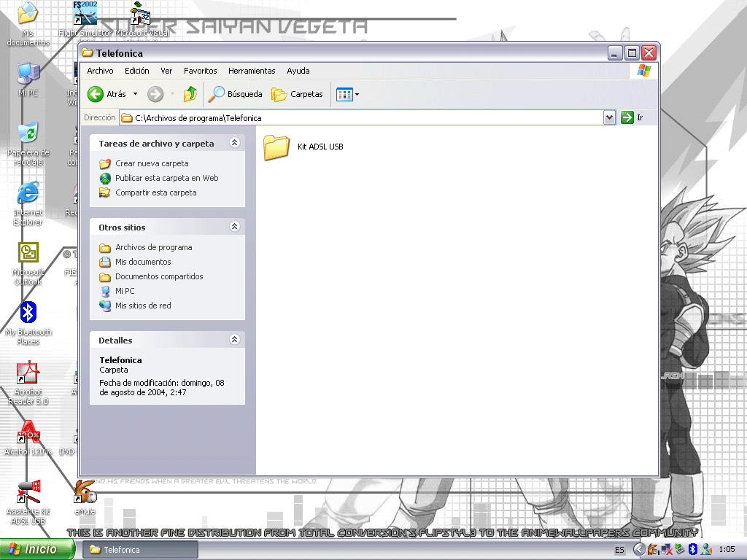Click the Telefonica folder icon in title bar
This screenshot has width=747, height=560.
click(x=88, y=52)
